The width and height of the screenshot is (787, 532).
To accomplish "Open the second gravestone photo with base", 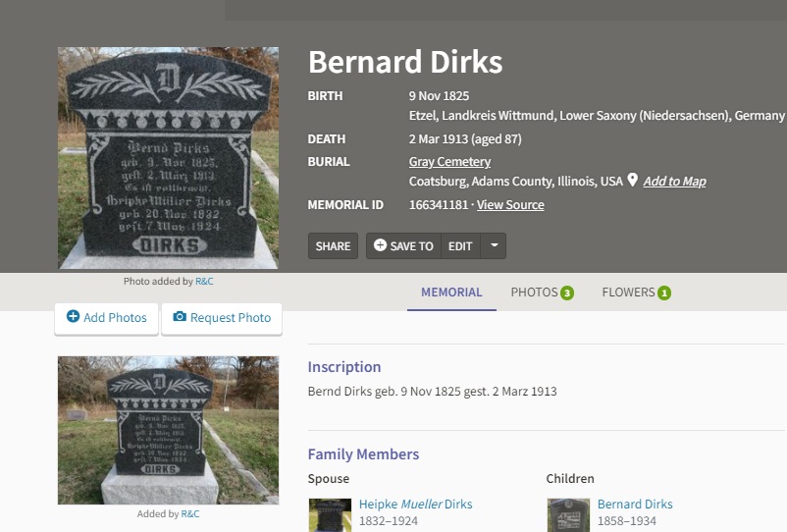I will 168,430.
